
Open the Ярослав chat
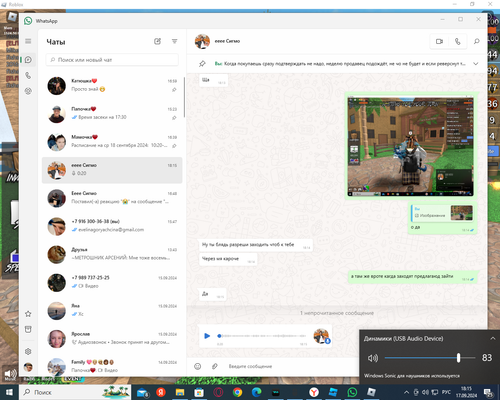112,338
